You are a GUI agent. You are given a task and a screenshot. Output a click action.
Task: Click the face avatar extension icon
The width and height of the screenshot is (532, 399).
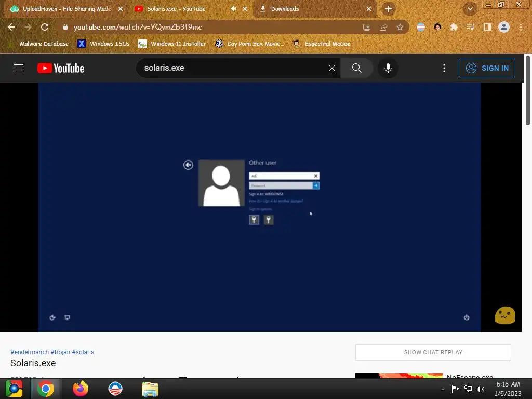pyautogui.click(x=437, y=27)
